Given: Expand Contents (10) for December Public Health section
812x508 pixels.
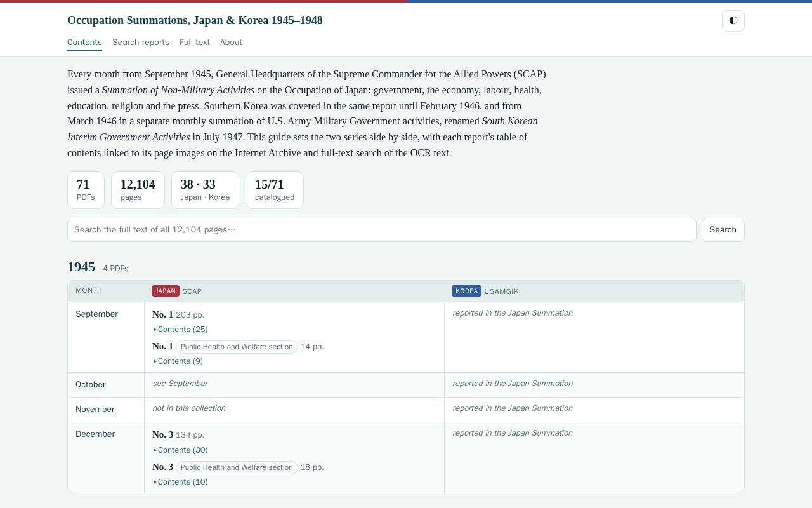Looking at the screenshot, I should pyautogui.click(x=181, y=482).
